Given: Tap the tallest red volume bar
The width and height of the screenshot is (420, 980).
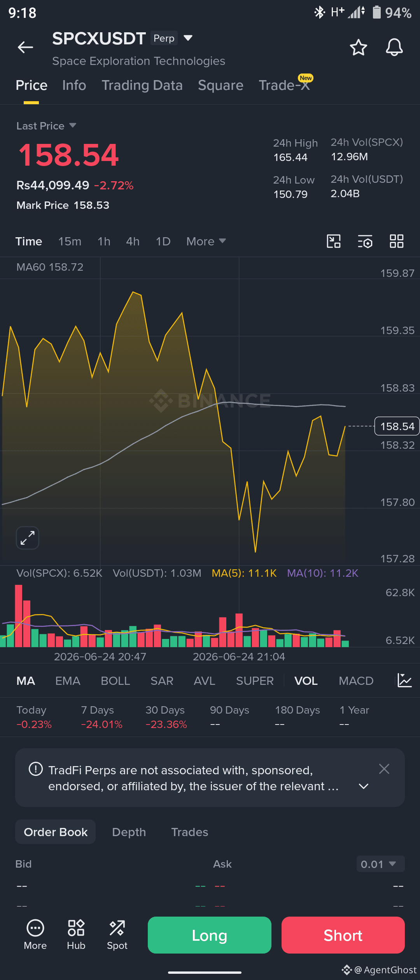Looking at the screenshot, I should pos(18,616).
